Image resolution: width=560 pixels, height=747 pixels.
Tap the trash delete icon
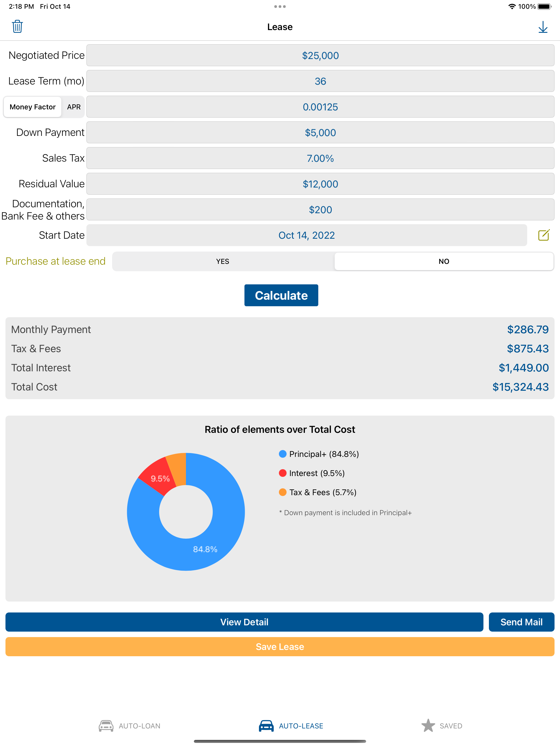pos(17,26)
